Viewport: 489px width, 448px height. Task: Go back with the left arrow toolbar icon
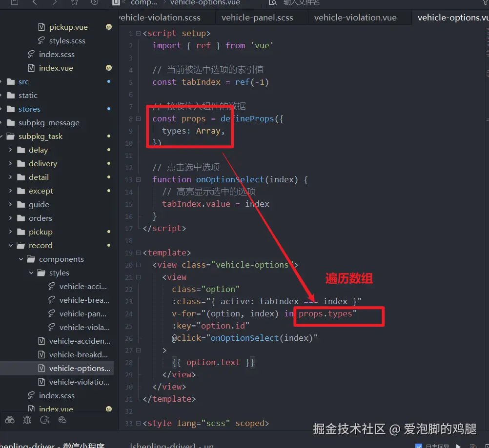34,2
